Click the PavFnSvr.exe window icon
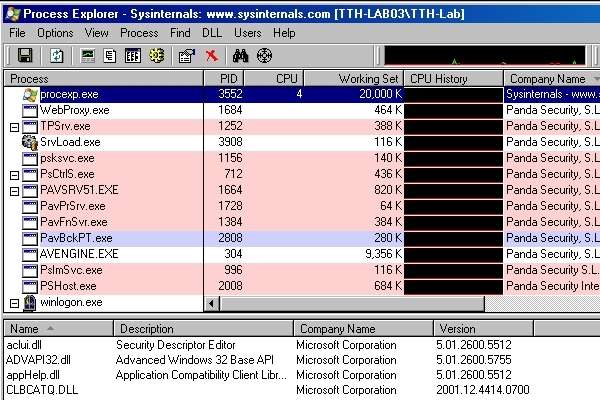This screenshot has width=600, height=400. 30,222
